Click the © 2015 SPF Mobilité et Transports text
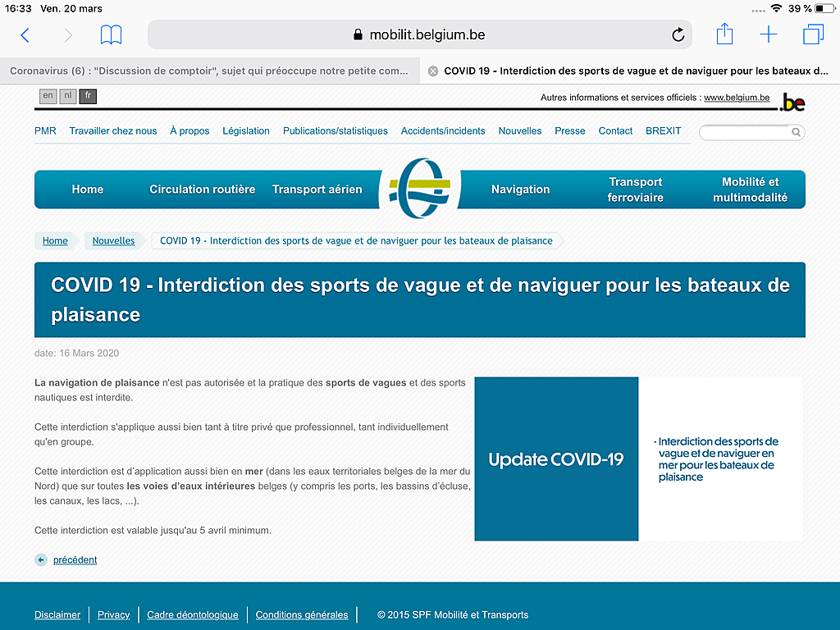The width and height of the screenshot is (840, 630). pyautogui.click(x=453, y=614)
